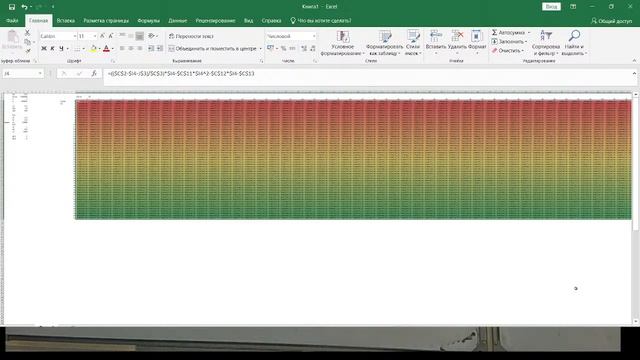Open Форматировать как таблицу gallery

coord(384,42)
